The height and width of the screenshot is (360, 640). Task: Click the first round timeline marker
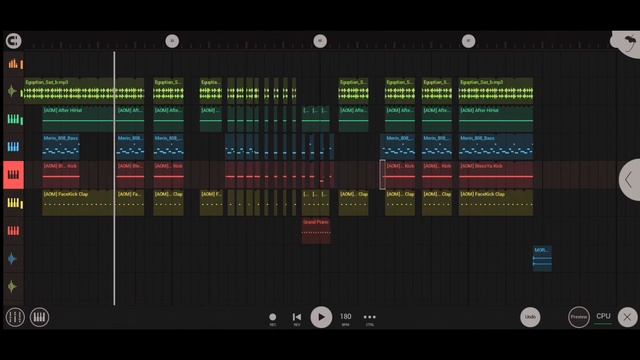coord(172,41)
